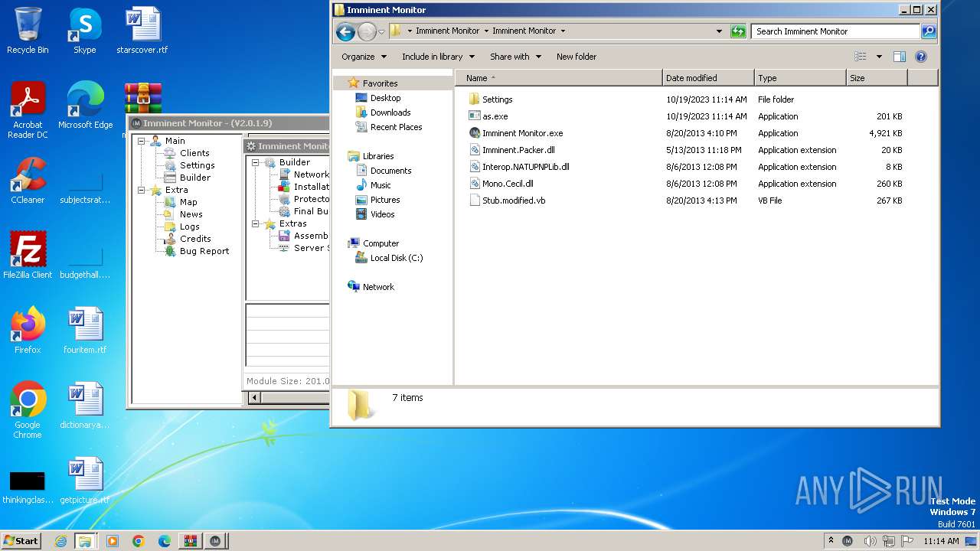Open Desktop in Favorites
Image resolution: width=980 pixels, height=551 pixels.
click(385, 98)
